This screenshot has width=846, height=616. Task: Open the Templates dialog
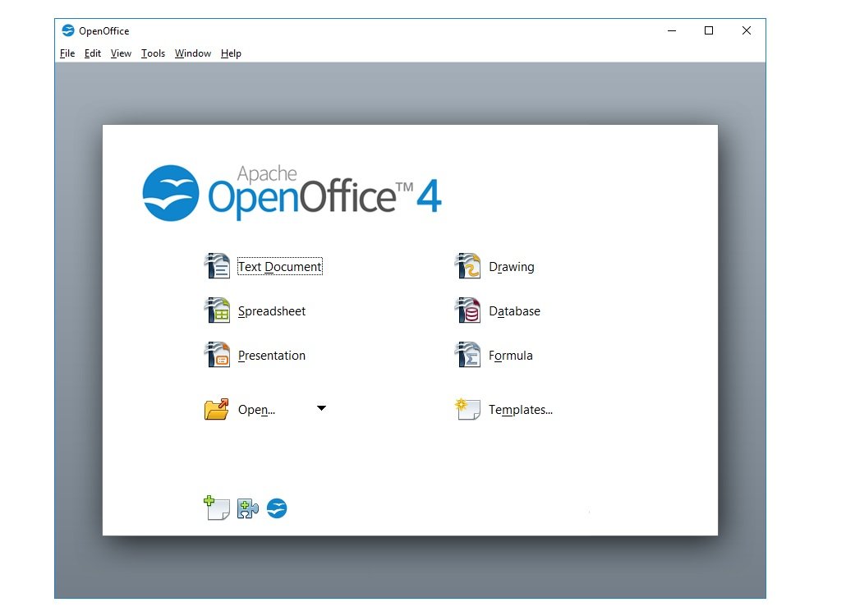[x=520, y=410]
